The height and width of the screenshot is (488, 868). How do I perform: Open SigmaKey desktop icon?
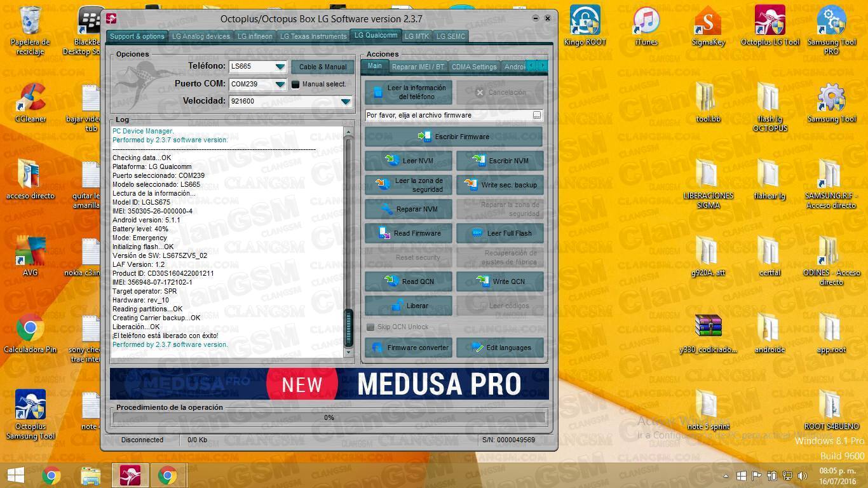click(x=708, y=25)
